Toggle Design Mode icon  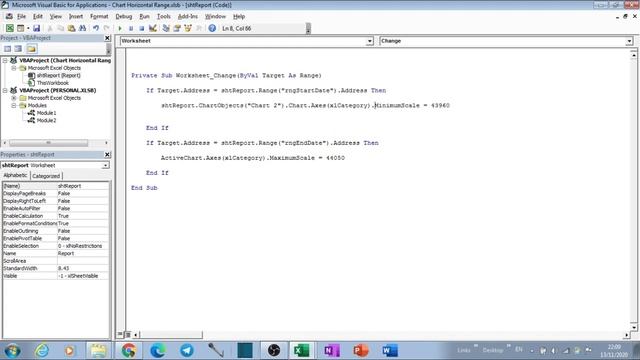pos(153,28)
